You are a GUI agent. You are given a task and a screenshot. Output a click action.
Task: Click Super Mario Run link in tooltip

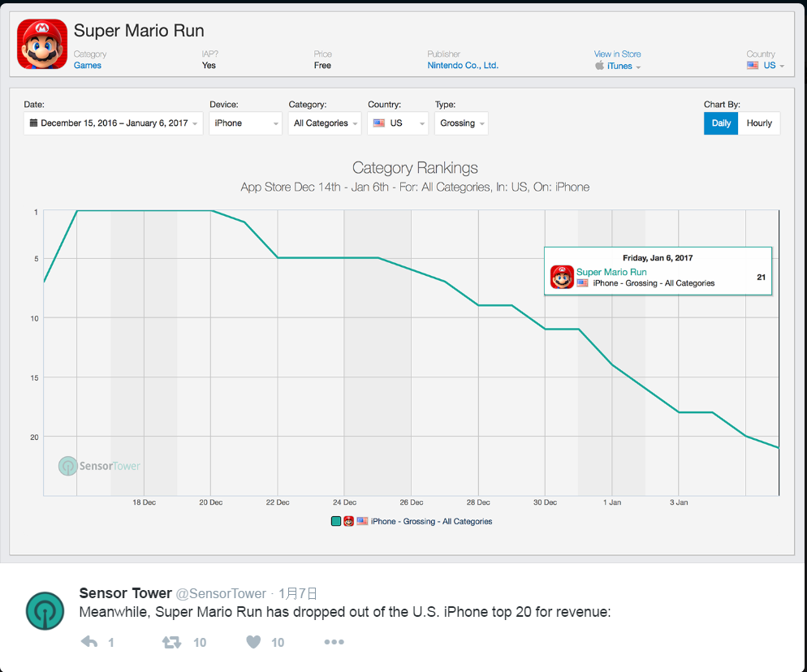point(611,272)
